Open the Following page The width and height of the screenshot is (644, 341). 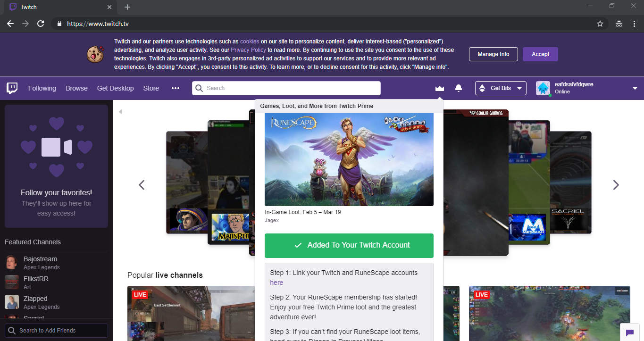pos(42,88)
